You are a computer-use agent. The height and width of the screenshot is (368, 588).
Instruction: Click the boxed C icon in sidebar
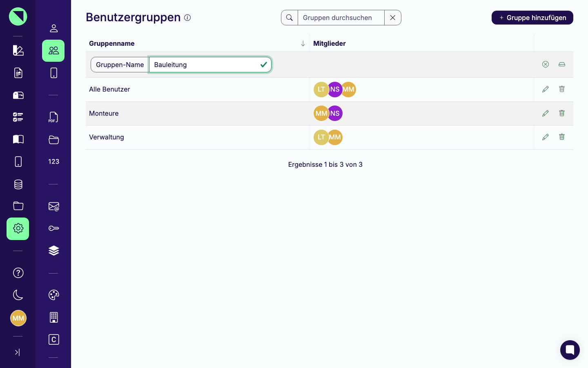coord(53,339)
